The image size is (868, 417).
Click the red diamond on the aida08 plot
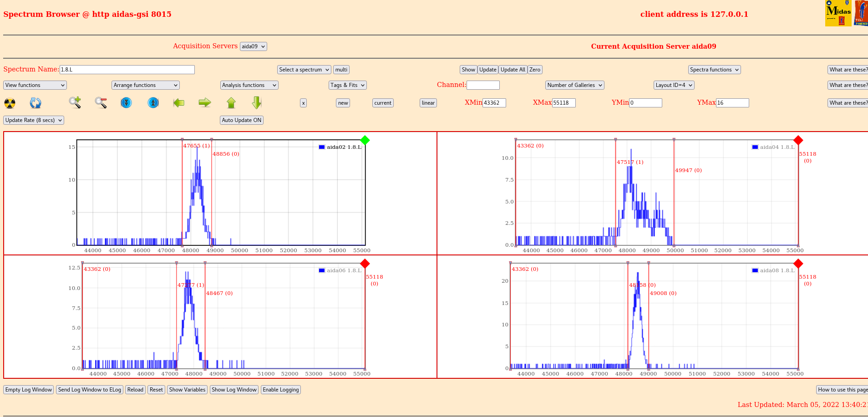(798, 264)
